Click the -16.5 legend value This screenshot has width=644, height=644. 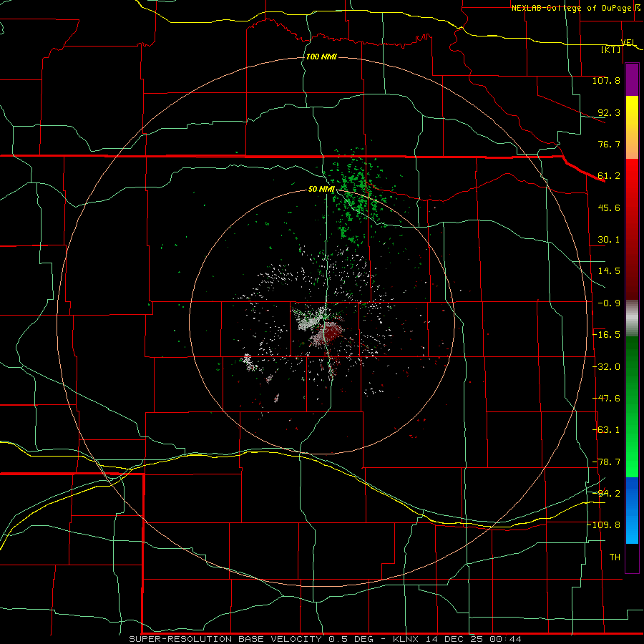click(x=607, y=335)
